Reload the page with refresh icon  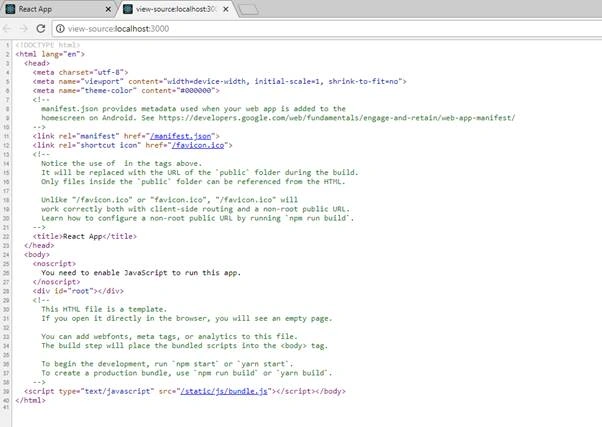[x=41, y=28]
